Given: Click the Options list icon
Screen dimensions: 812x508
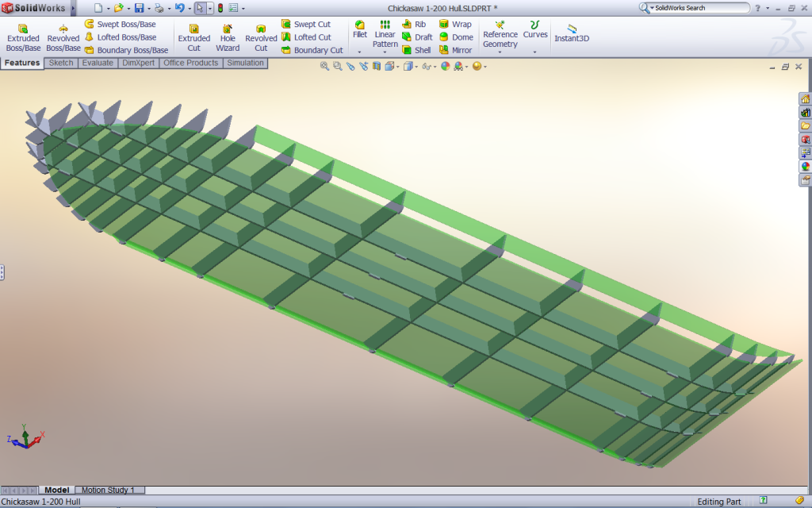Looking at the screenshot, I should 234,8.
